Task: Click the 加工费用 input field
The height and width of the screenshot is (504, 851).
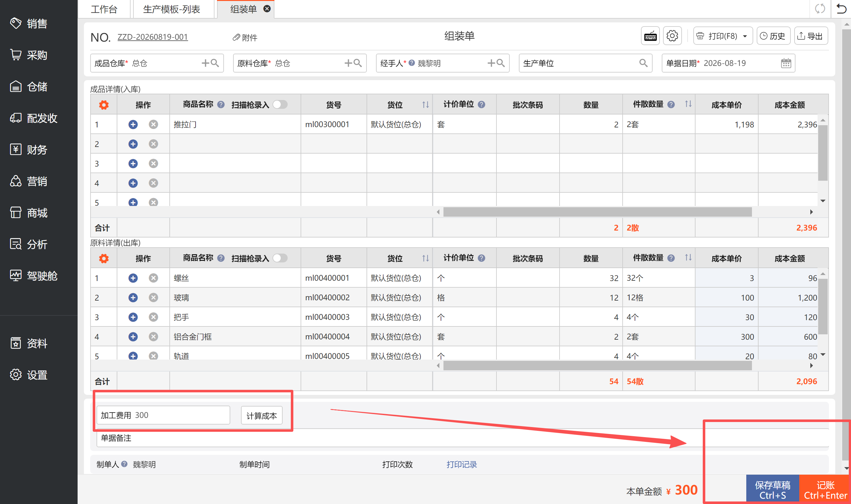Action: [163, 415]
